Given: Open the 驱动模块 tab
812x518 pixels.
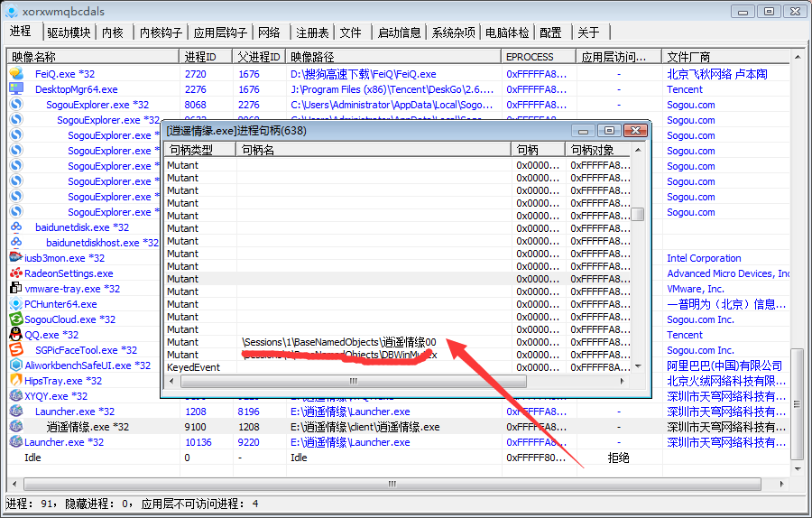Looking at the screenshot, I should tap(69, 32).
